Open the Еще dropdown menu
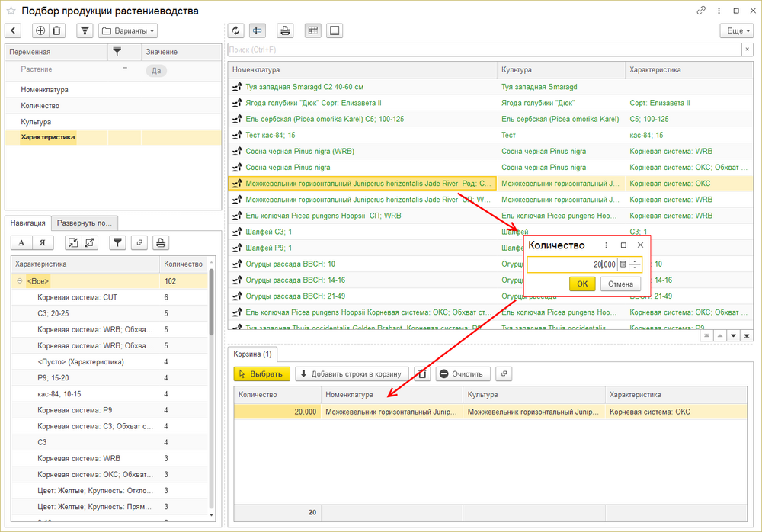Screen dimensions: 762x532 pos(736,30)
